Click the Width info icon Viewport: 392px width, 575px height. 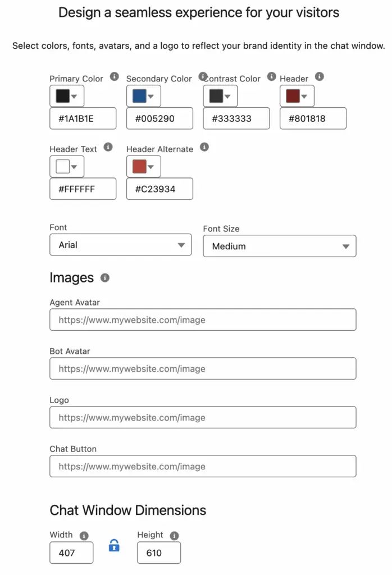[x=84, y=536]
